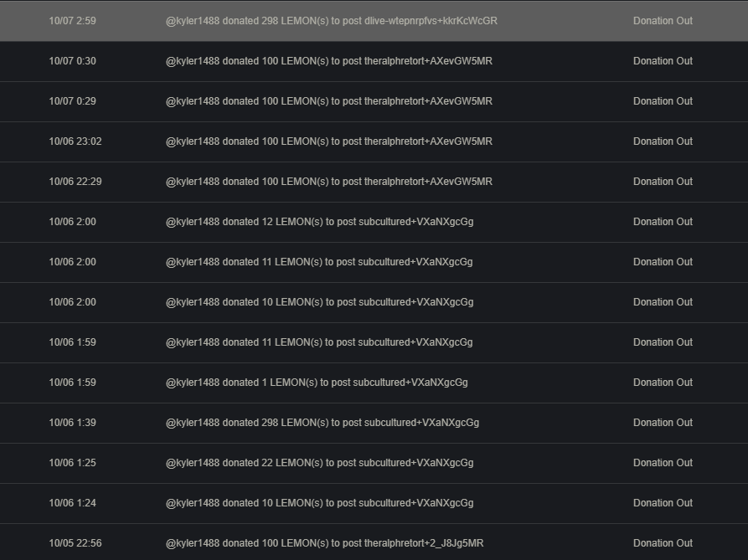This screenshot has width=748, height=560.
Task: Select the 10/06 2:00 timestamp of the 11 LEMON row
Action: (x=72, y=262)
